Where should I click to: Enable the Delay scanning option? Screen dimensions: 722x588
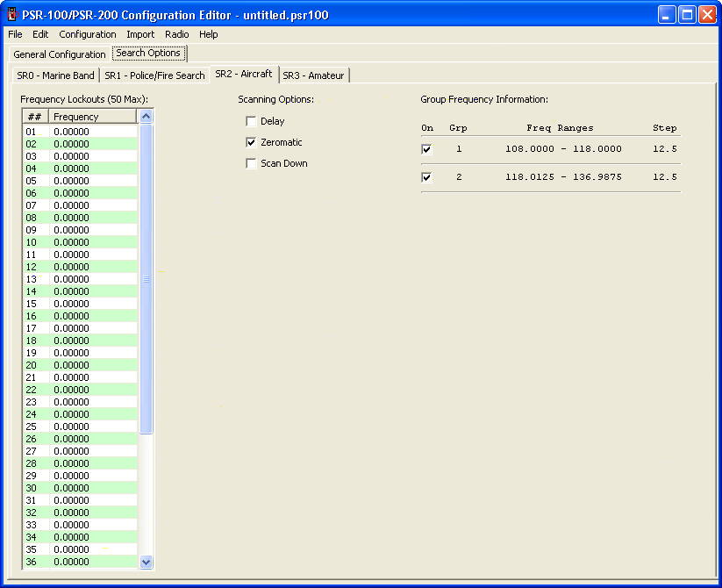(252, 121)
